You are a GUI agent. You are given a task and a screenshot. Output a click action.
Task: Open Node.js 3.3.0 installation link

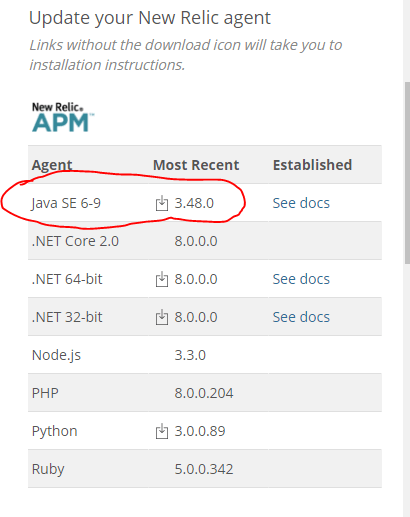tap(190, 355)
